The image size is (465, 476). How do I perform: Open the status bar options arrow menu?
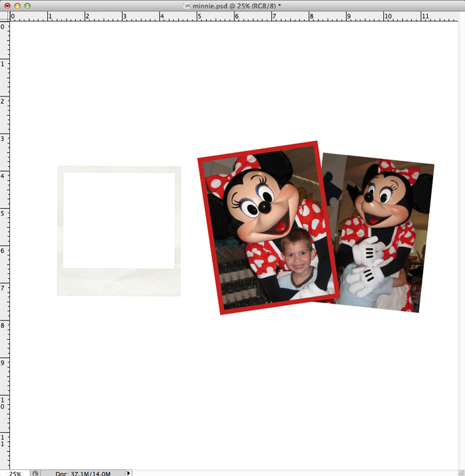[129, 473]
